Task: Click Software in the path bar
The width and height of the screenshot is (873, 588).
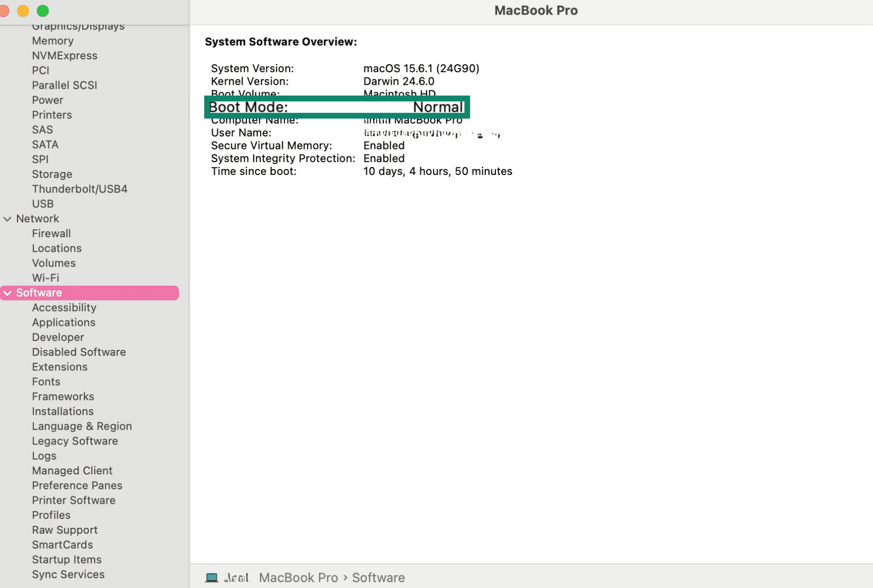Action: [x=378, y=578]
